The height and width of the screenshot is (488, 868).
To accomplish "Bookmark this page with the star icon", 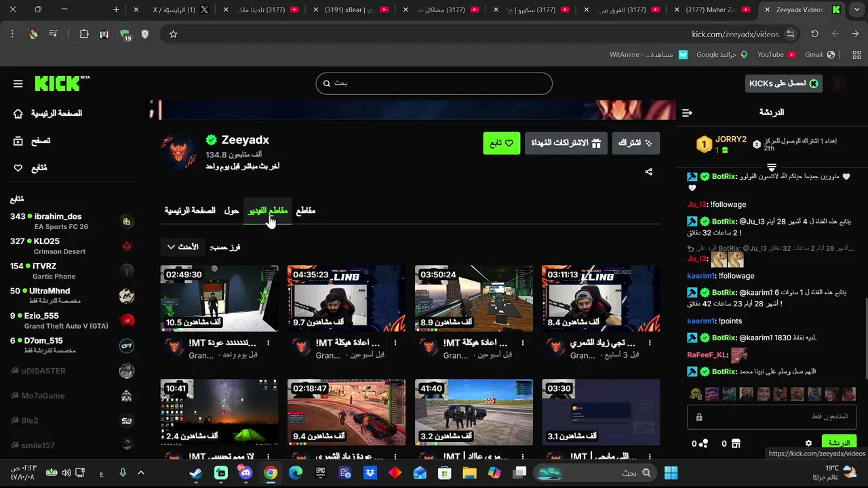I will pyautogui.click(x=173, y=34).
